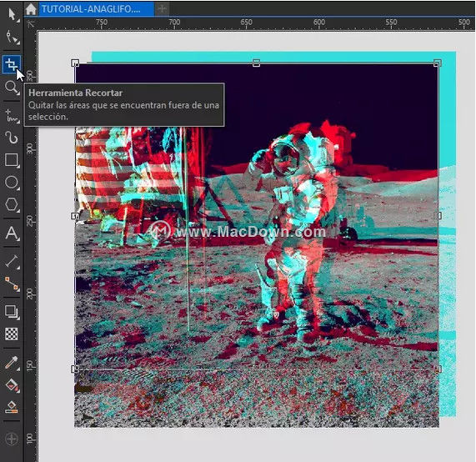Open the Welcome home tab

31,9
